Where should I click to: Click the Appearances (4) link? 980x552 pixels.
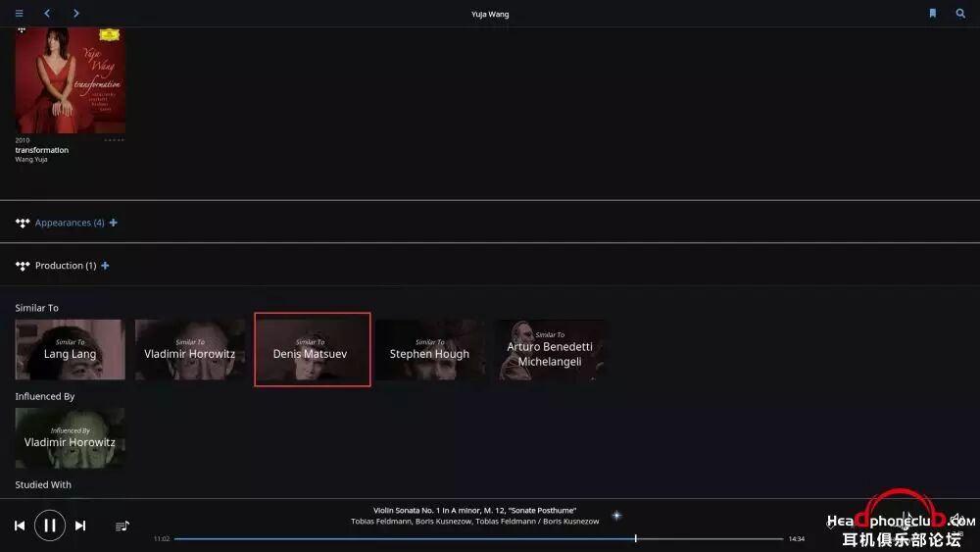(x=70, y=223)
